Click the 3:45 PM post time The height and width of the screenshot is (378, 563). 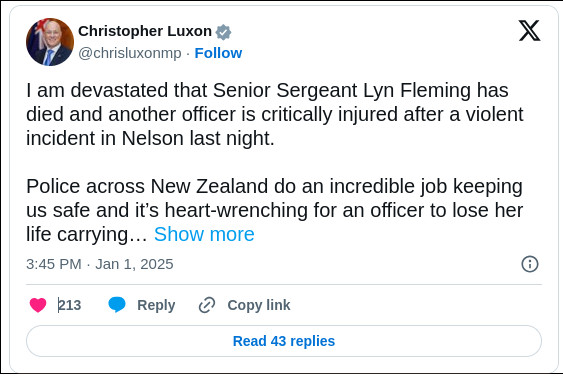54,264
